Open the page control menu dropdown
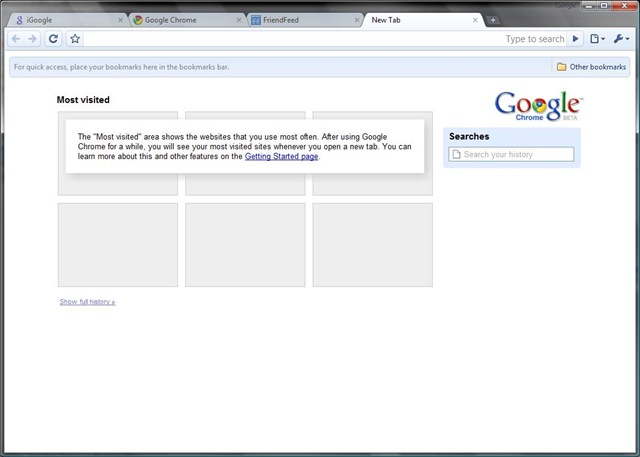Screen dimensions: 640x457 click(x=597, y=39)
